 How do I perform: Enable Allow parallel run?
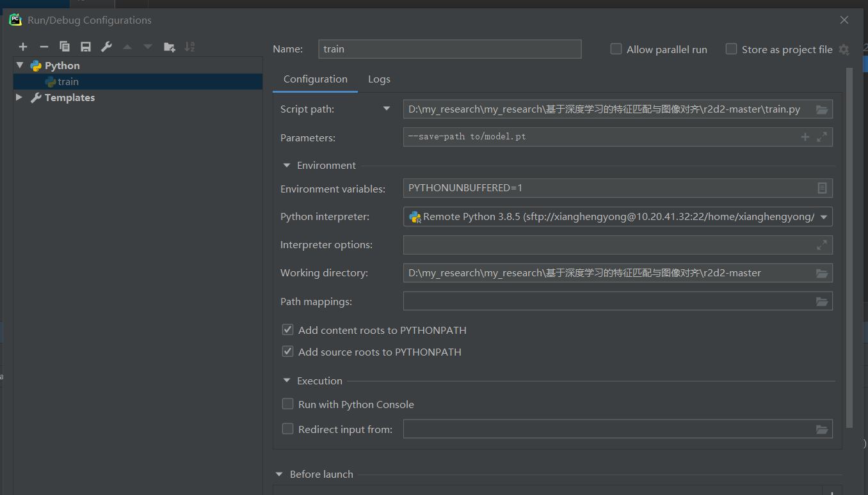[616, 49]
